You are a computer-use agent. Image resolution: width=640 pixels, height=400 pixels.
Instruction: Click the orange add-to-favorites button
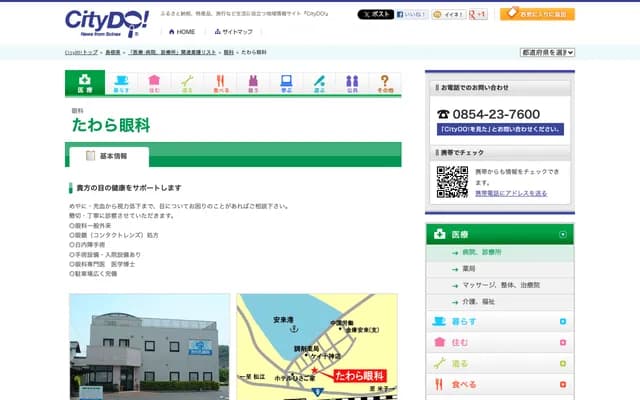click(x=537, y=14)
